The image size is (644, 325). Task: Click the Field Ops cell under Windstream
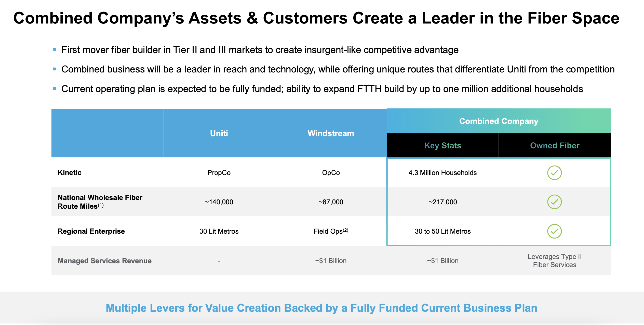tap(331, 231)
